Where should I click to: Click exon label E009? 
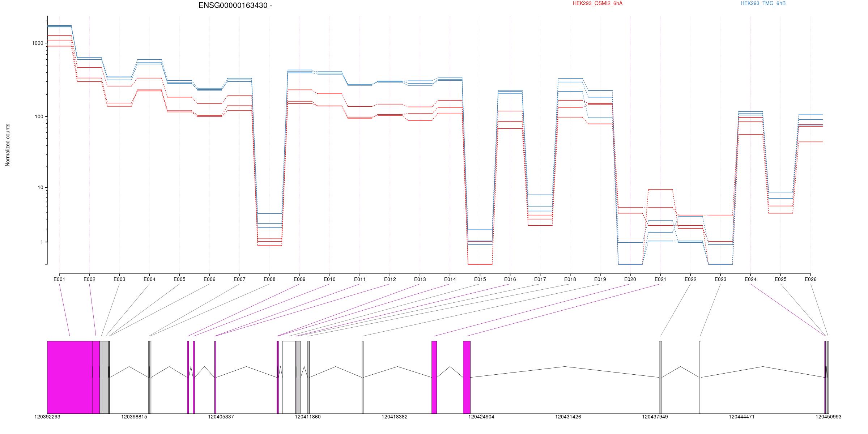299,279
